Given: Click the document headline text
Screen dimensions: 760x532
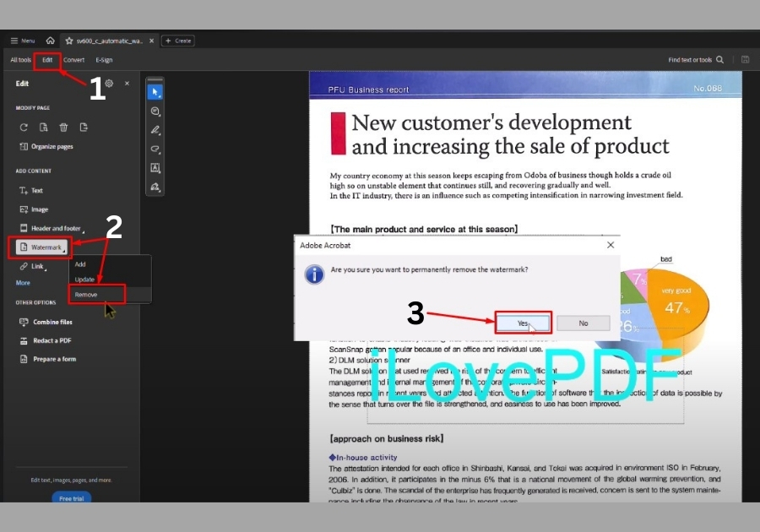Looking at the screenshot, I should click(x=510, y=134).
